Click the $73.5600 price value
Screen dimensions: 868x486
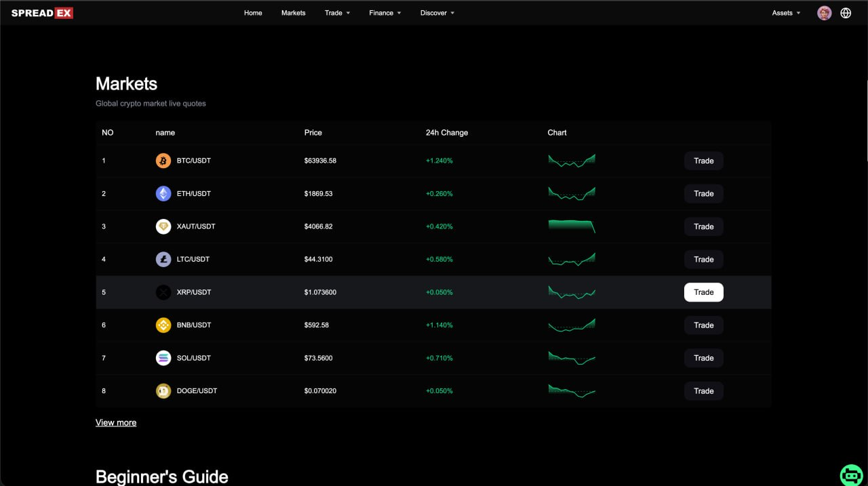(x=319, y=358)
